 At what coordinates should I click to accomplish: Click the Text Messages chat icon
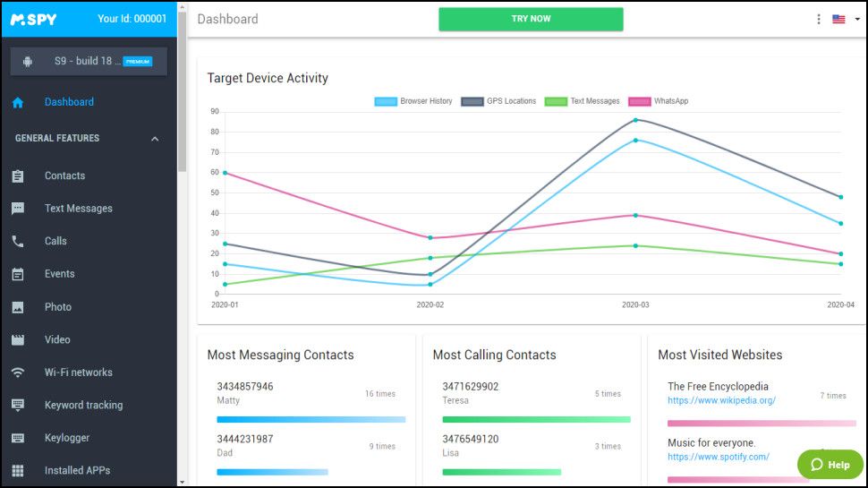pos(18,209)
